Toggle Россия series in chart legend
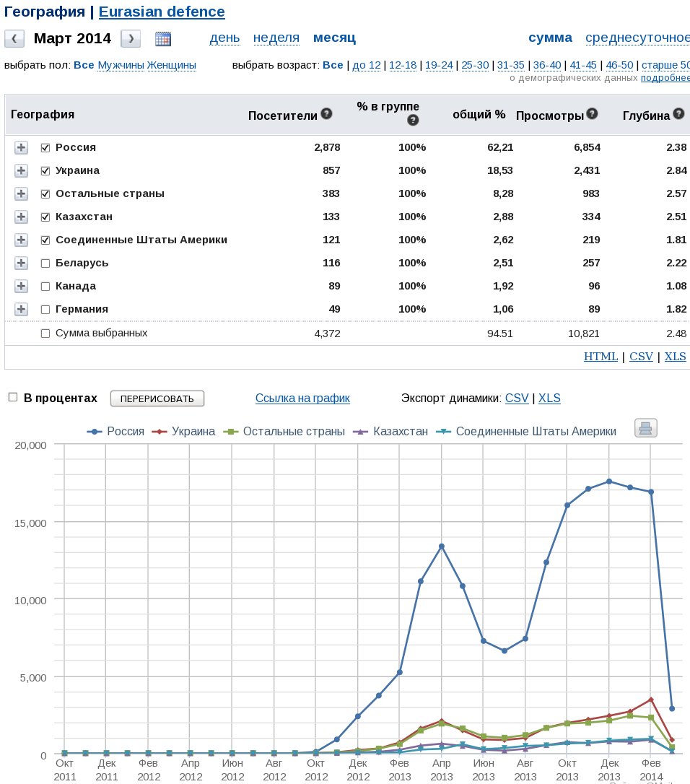 tap(115, 432)
